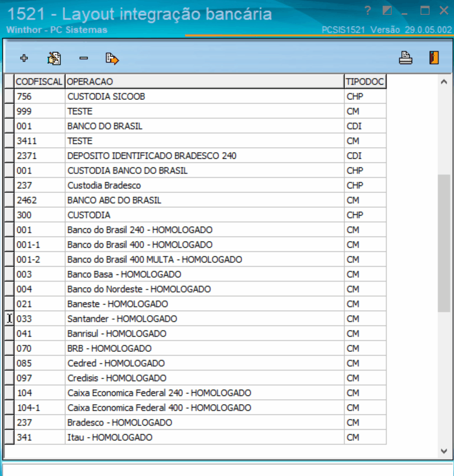Click code 300 cell
The height and width of the screenshot is (476, 454).
pyautogui.click(x=40, y=215)
